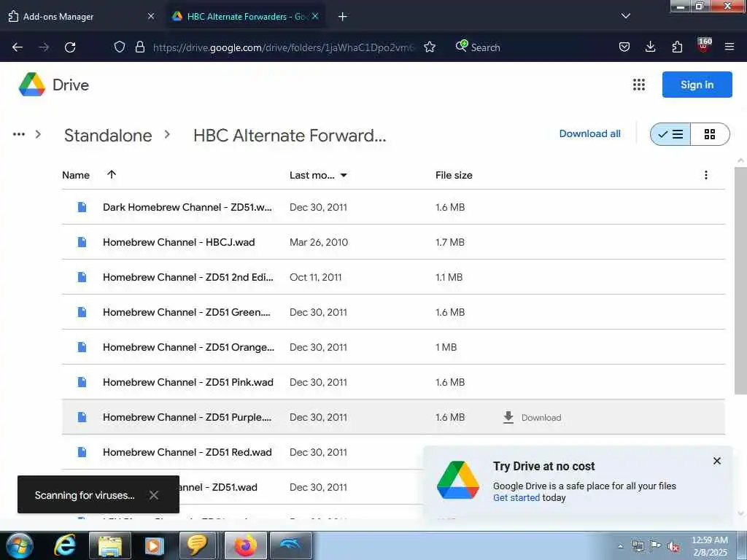Screen dimensions: 747x560
Task: Open Internet Explorer from the taskbar
Action: pyautogui.click(x=65, y=545)
